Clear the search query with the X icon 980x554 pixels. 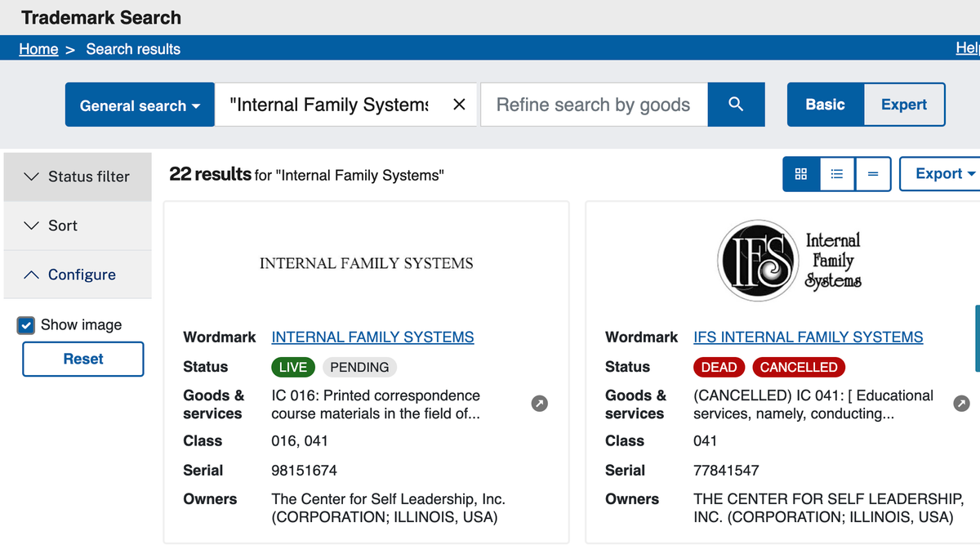459,105
